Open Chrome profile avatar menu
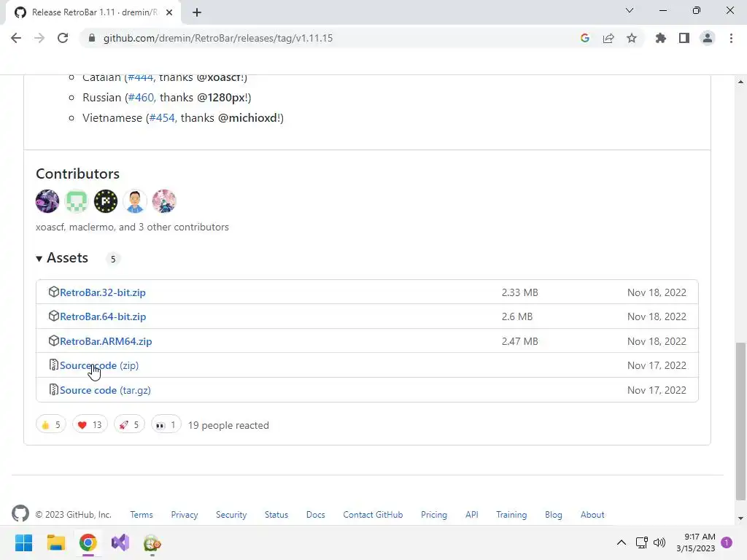 point(707,38)
